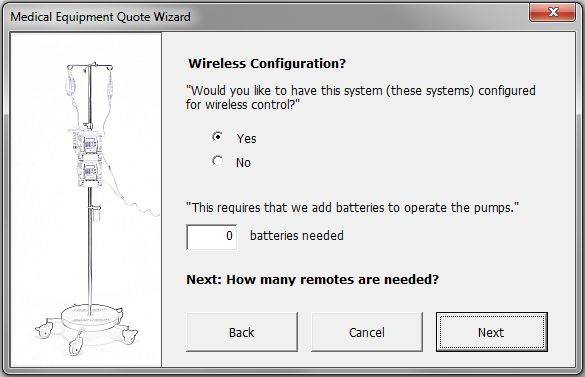585x377 pixels.
Task: Click the upper infusion pump on the pole
Action: [x=87, y=142]
